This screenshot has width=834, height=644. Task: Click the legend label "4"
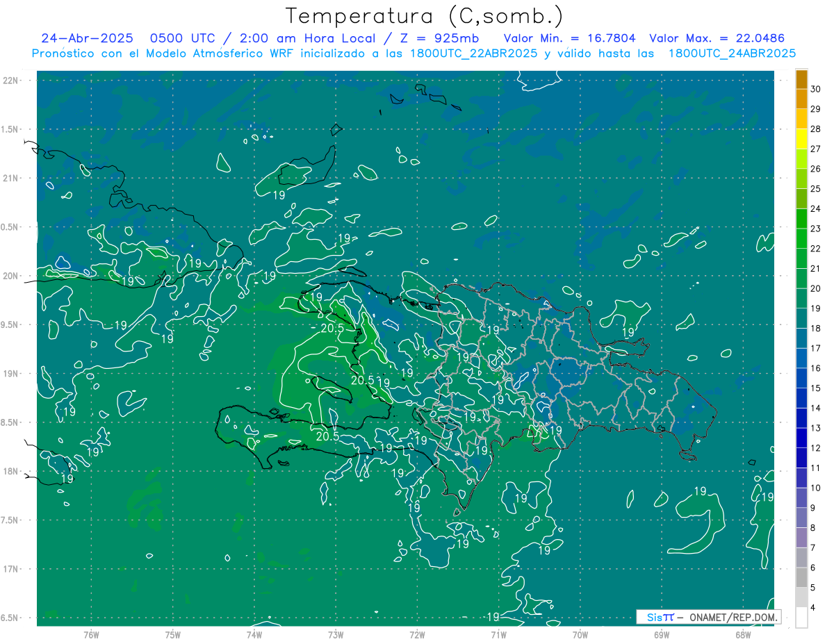coord(813,608)
